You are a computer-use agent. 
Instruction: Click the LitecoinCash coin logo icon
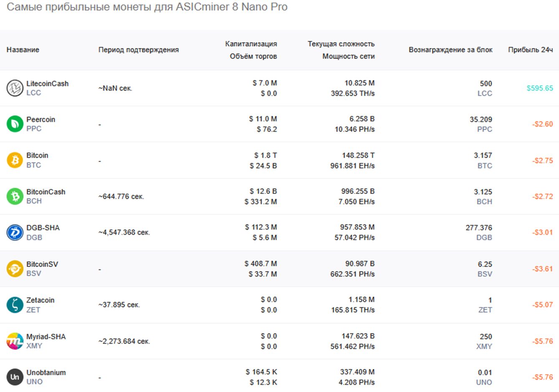[15, 88]
